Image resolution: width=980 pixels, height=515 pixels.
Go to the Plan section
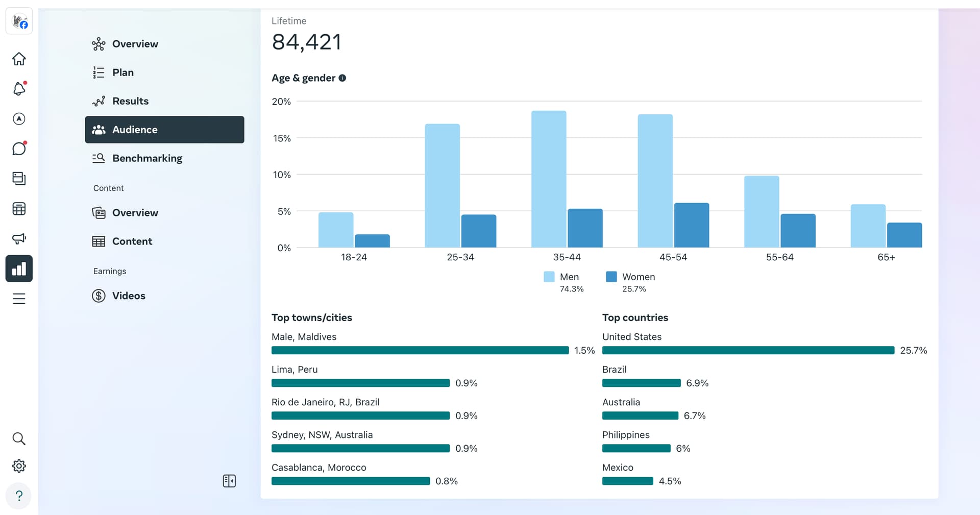coord(122,72)
